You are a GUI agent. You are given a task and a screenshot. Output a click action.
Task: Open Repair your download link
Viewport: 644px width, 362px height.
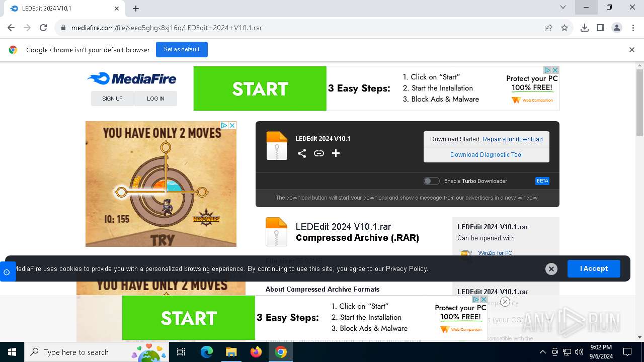tap(512, 139)
